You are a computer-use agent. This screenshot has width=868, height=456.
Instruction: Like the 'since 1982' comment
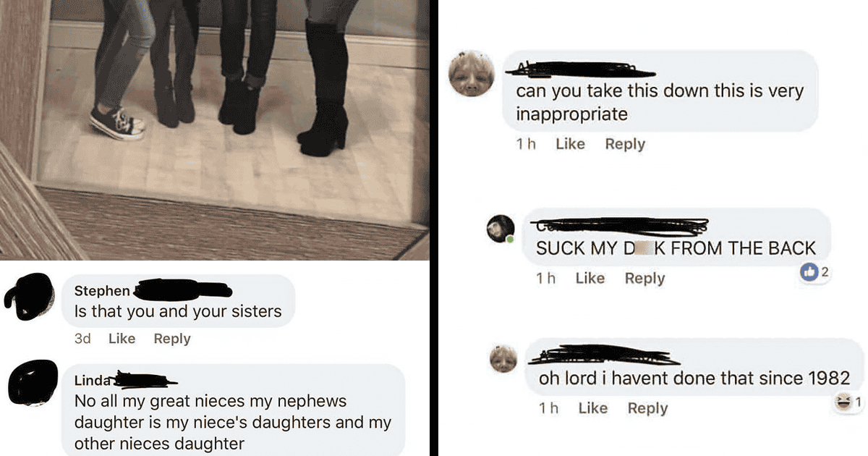click(x=593, y=408)
